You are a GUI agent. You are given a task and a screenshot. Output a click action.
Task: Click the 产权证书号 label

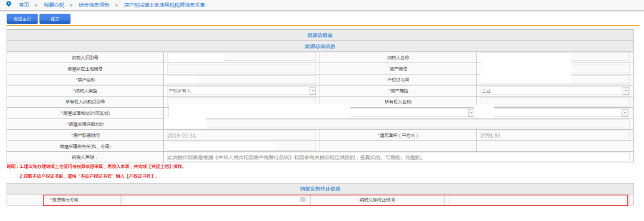coord(398,80)
